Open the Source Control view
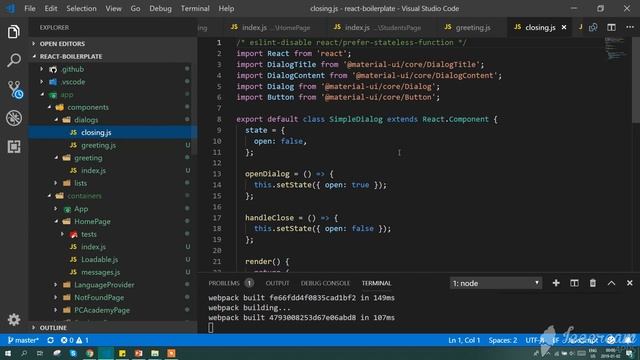This screenshot has width=640, height=360. (x=14, y=89)
